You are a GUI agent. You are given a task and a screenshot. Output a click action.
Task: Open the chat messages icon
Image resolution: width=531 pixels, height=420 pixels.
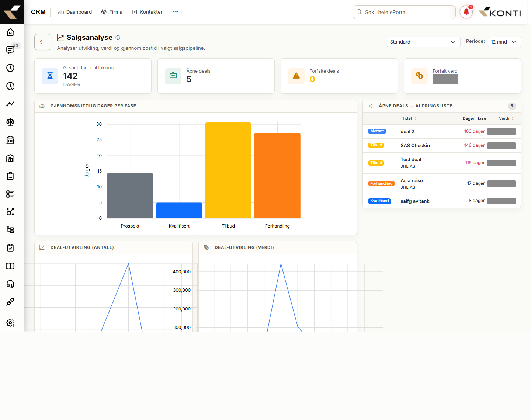pyautogui.click(x=10, y=50)
